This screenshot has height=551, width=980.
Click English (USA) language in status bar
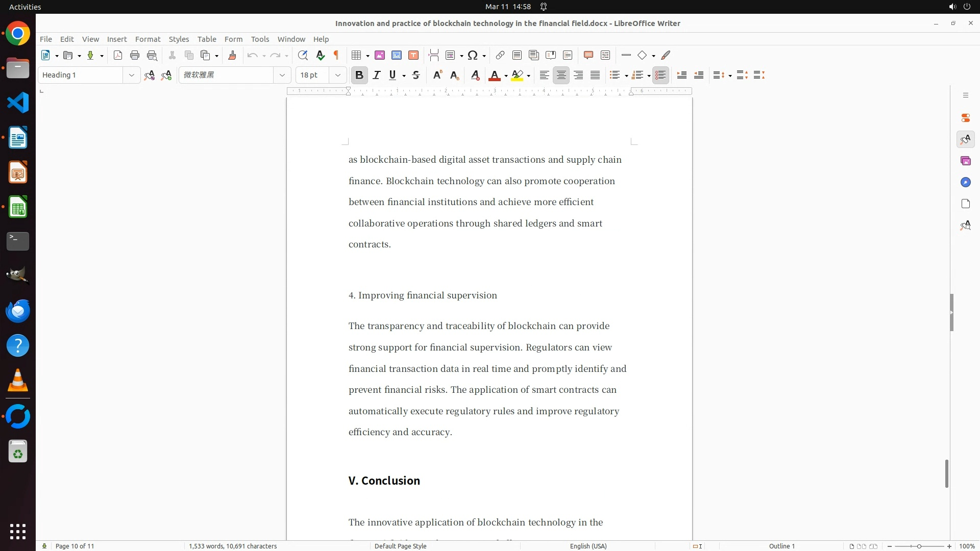click(x=588, y=546)
